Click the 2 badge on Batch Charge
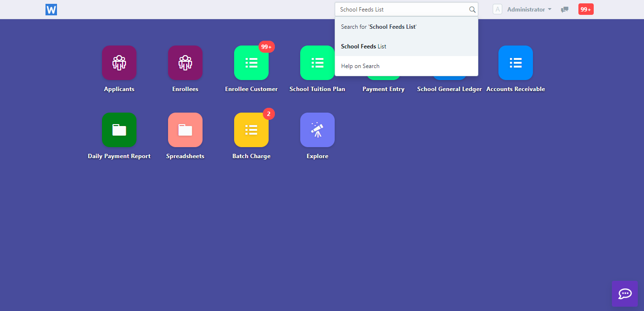Viewport: 644px width, 311px height. [x=269, y=114]
